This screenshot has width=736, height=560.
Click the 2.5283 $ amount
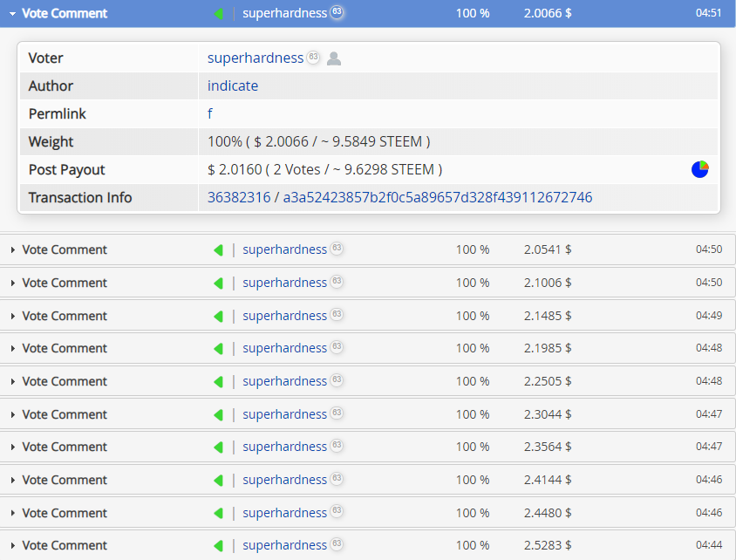[548, 545]
